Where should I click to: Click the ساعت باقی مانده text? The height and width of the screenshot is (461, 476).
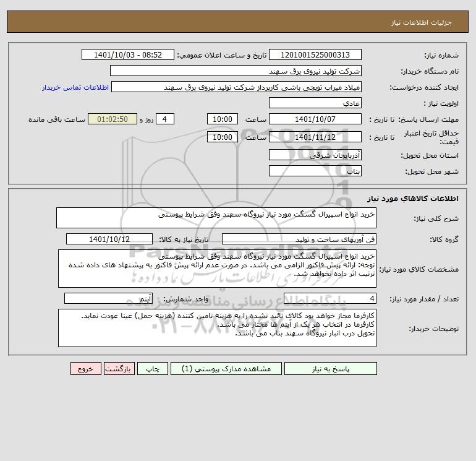pos(57,119)
